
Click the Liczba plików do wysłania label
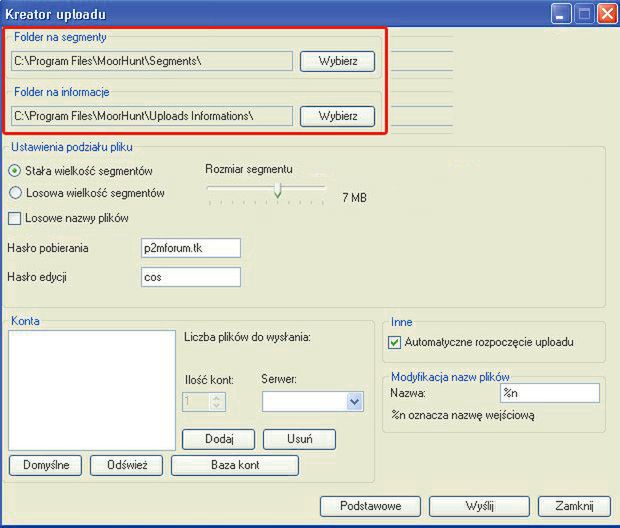pos(248,337)
